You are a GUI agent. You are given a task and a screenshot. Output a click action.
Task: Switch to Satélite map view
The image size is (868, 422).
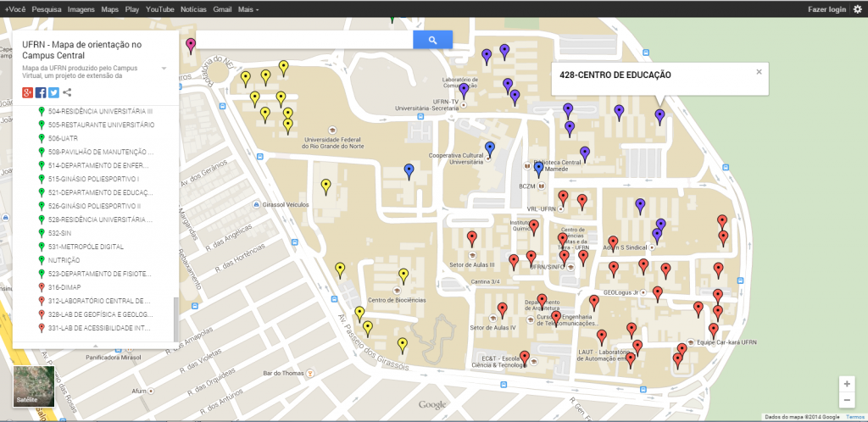[34, 387]
